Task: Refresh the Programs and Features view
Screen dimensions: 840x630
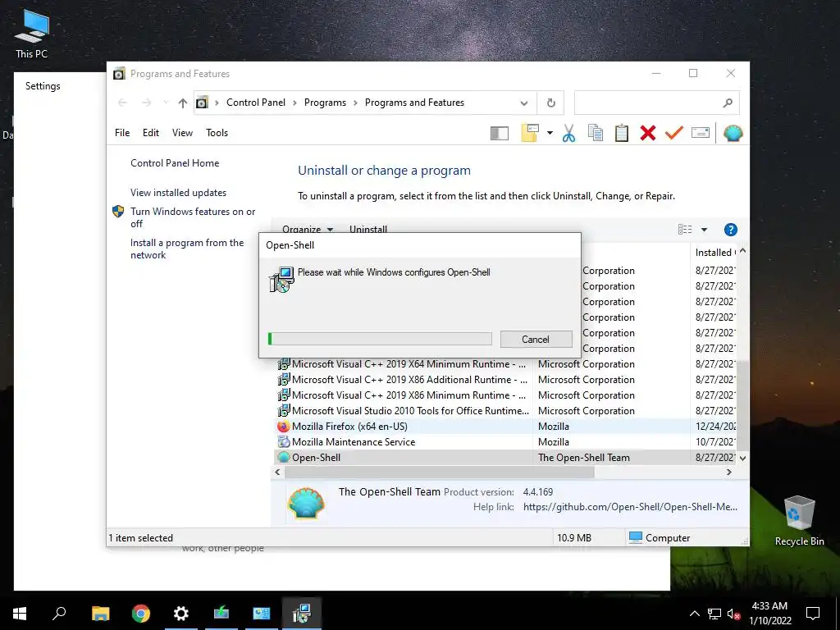Action: coord(550,103)
